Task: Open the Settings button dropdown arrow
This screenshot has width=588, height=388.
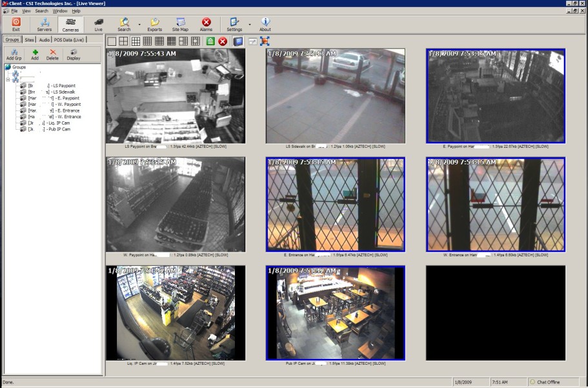Action: pos(249,25)
